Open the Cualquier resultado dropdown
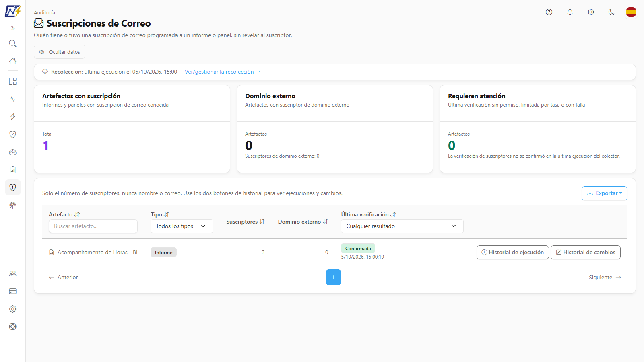 tap(402, 226)
